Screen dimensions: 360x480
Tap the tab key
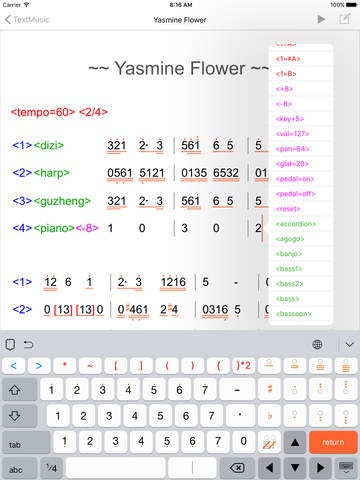point(26,442)
